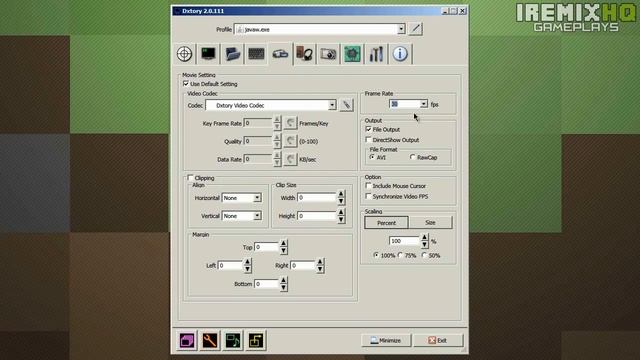This screenshot has width=640, height=360.
Task: Click the Key Frame Rate input field
Action: [x=258, y=123]
